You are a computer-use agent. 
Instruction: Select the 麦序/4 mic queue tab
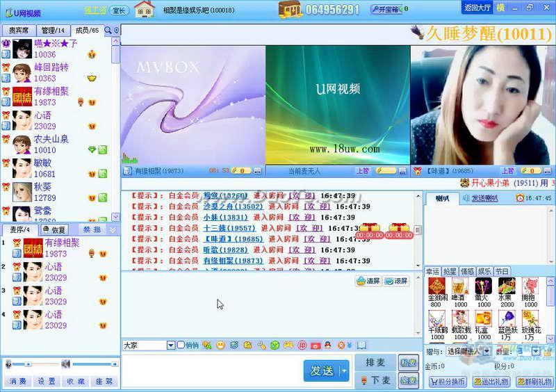[20, 230]
